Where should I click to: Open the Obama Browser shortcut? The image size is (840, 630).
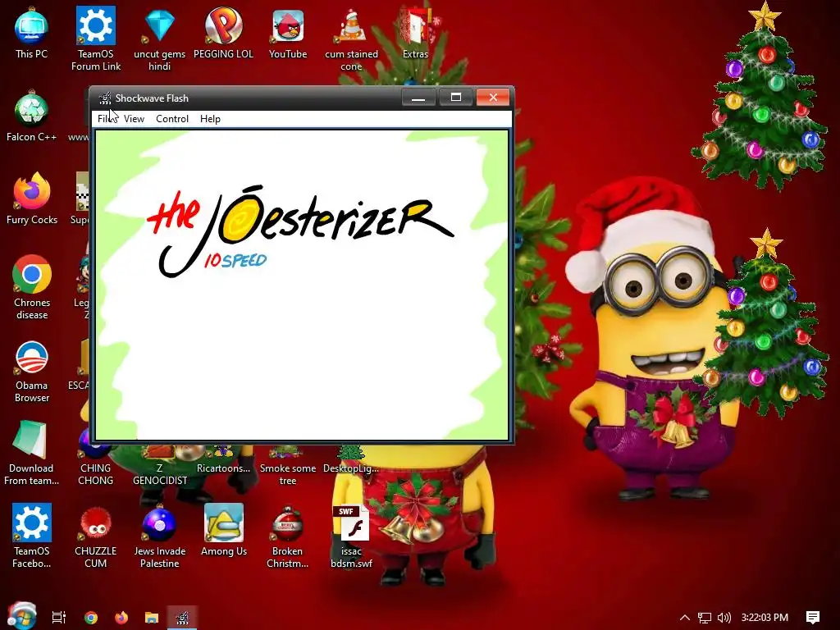pyautogui.click(x=32, y=371)
